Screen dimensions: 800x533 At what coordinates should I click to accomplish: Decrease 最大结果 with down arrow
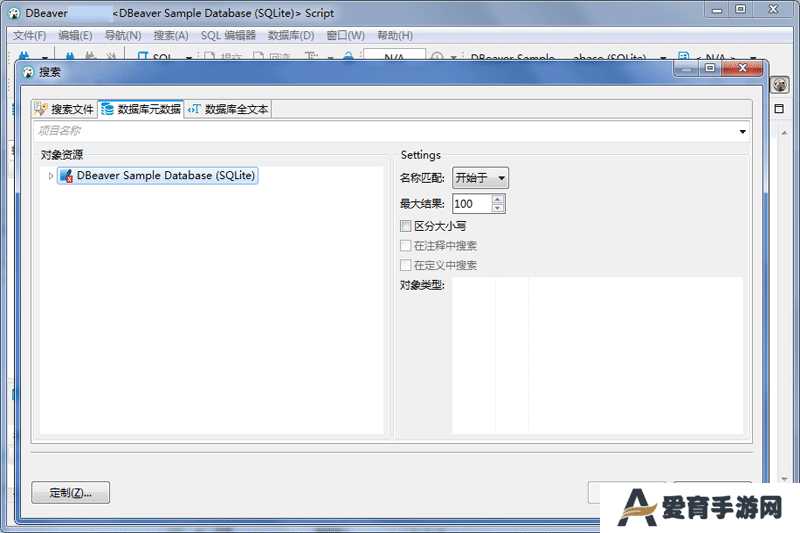point(498,208)
